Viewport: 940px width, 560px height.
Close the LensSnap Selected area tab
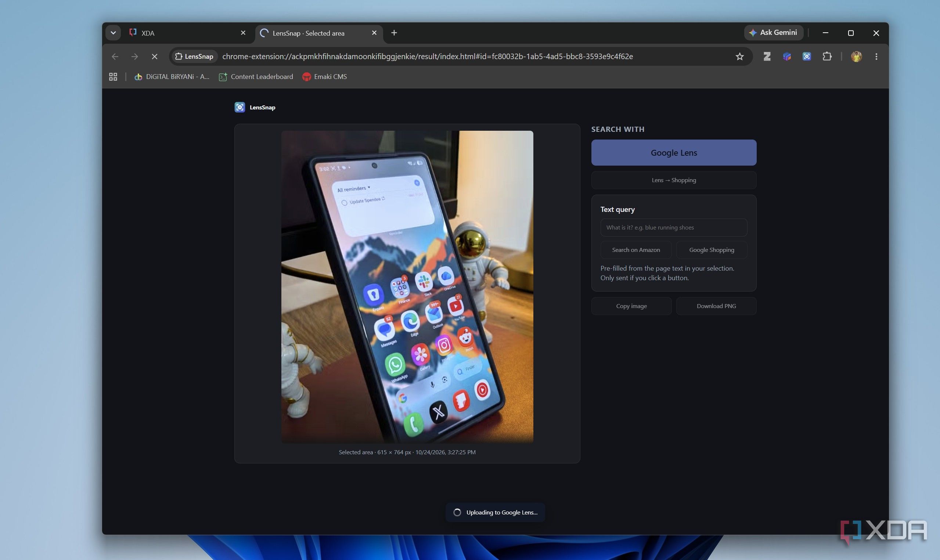tap(374, 33)
